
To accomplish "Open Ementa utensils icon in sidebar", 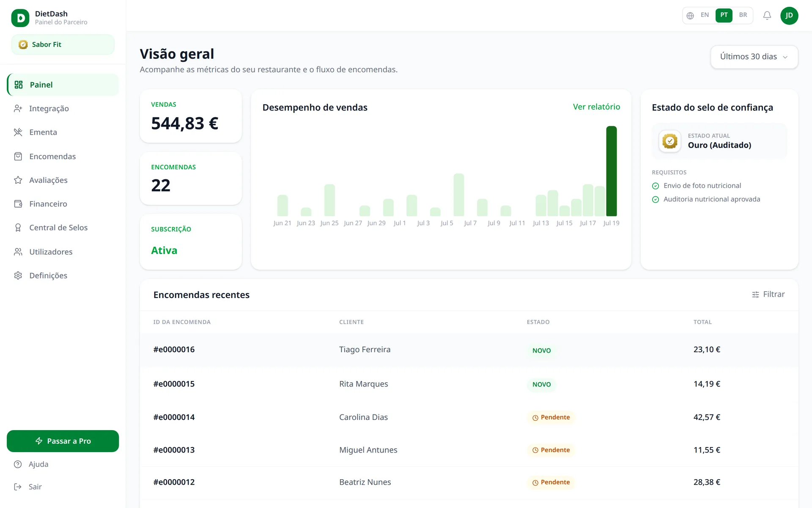I will [x=18, y=132].
